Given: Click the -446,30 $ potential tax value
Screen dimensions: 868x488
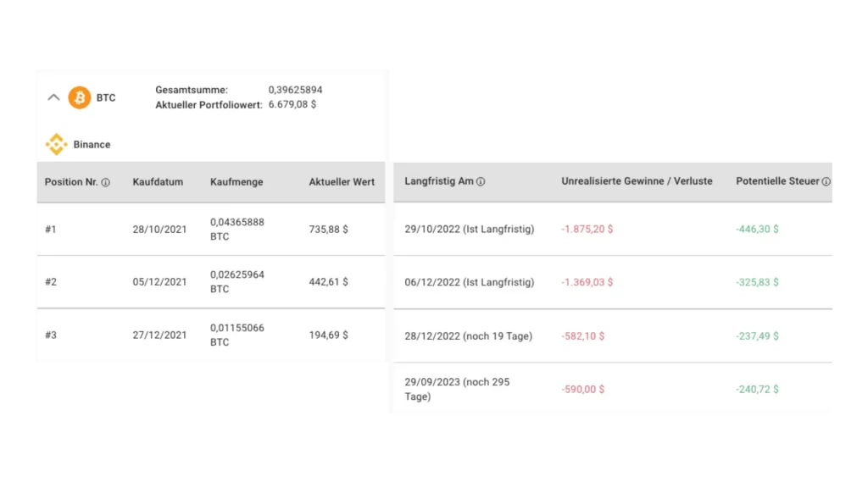Looking at the screenshot, I should point(757,230).
